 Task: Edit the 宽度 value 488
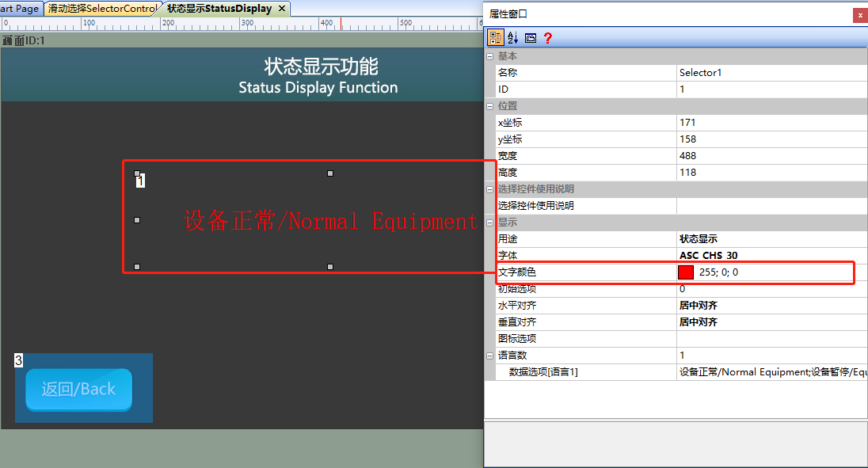point(771,156)
